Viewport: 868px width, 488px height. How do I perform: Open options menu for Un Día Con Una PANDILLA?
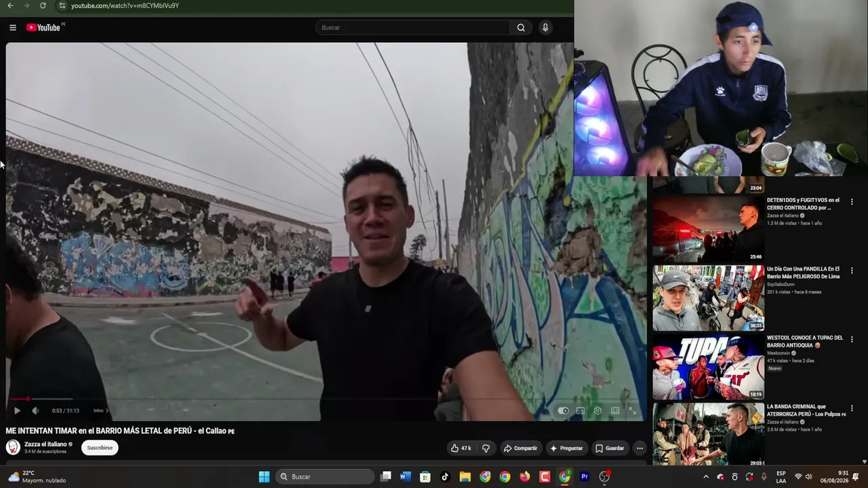(852, 270)
